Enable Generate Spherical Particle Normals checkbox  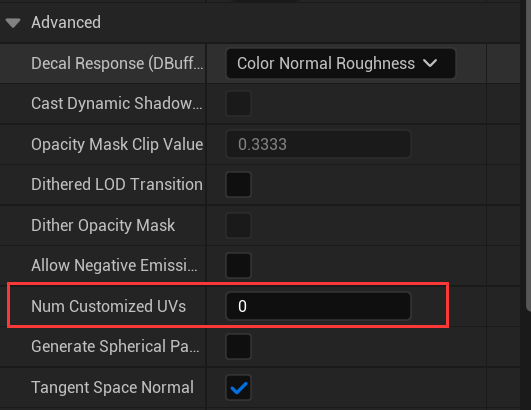pos(238,346)
